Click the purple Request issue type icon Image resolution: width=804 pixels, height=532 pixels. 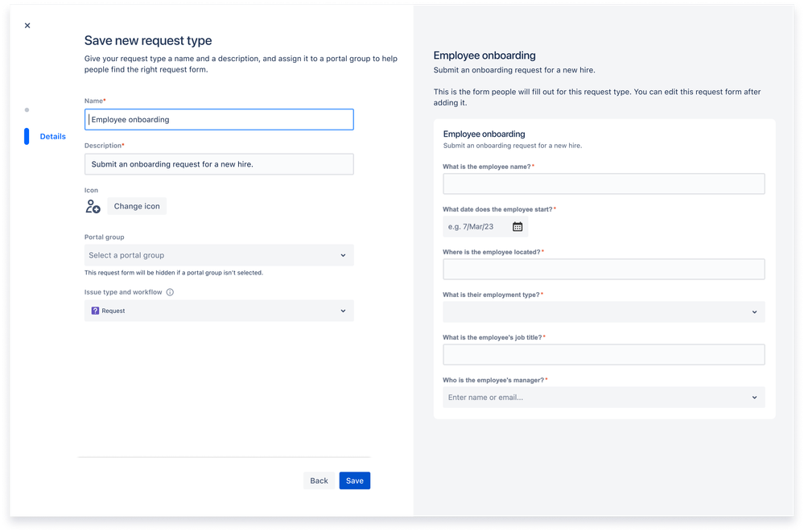95,311
